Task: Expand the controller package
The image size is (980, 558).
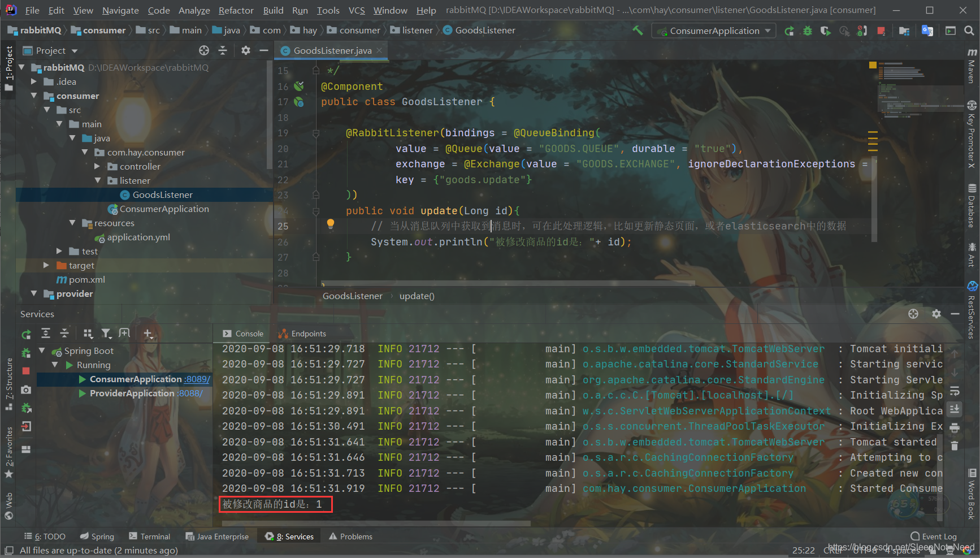Action: click(x=97, y=166)
